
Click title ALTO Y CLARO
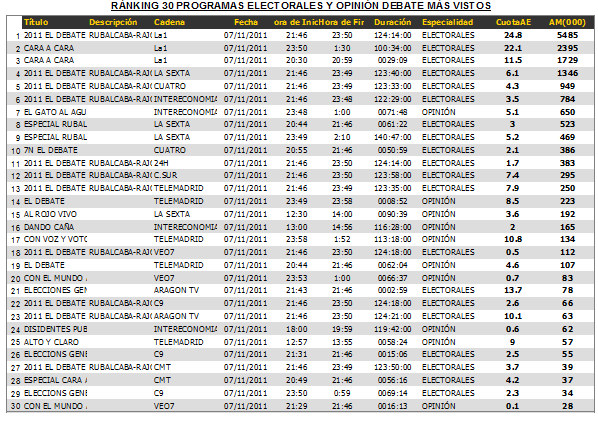click(51, 342)
